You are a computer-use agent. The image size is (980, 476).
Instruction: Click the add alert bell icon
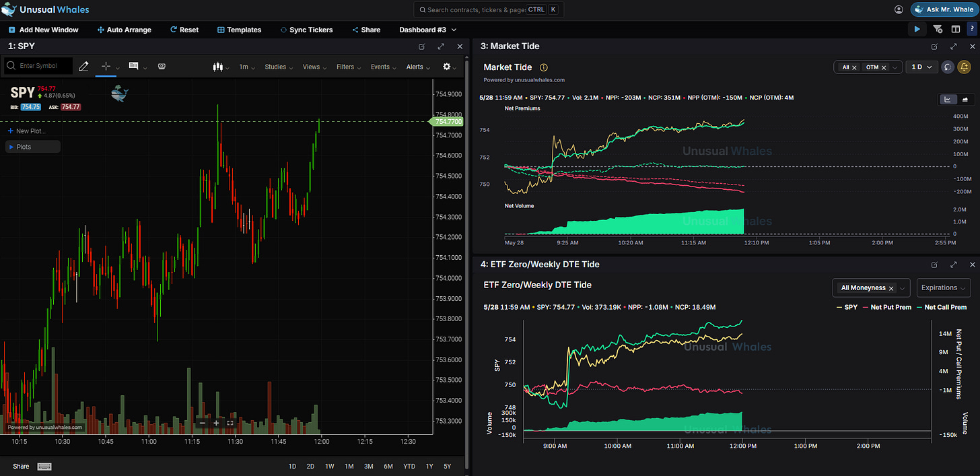pos(964,67)
